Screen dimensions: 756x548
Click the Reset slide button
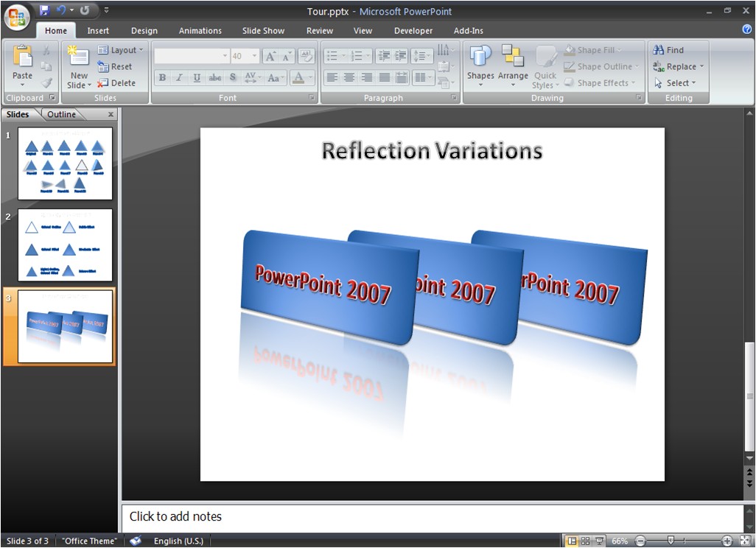click(115, 66)
